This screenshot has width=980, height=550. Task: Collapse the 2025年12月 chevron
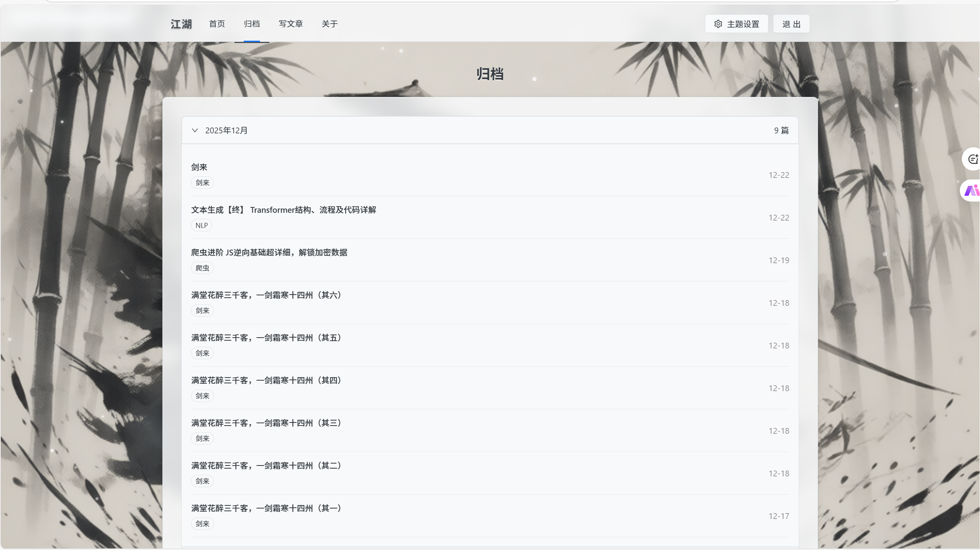click(x=195, y=130)
